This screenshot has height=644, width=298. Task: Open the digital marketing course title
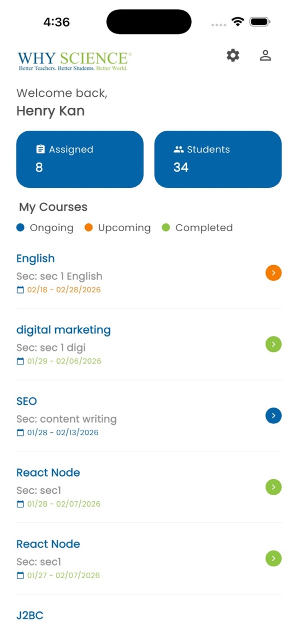pyautogui.click(x=63, y=330)
